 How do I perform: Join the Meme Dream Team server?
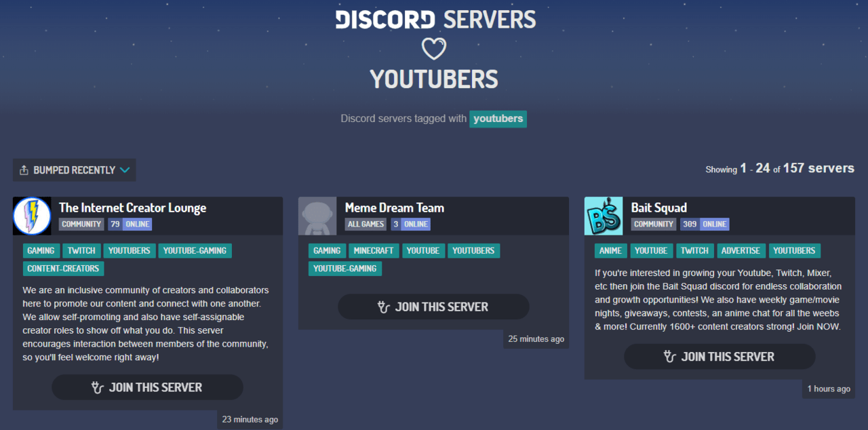click(433, 307)
